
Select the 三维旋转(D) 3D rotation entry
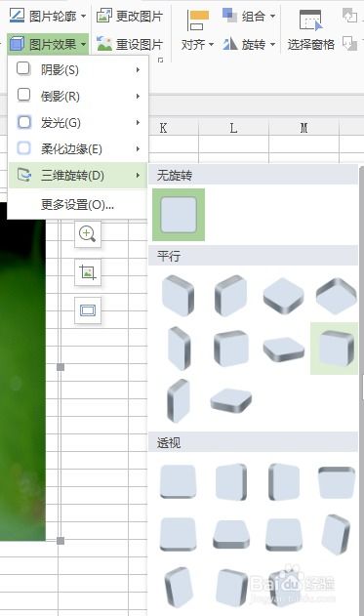click(x=78, y=175)
